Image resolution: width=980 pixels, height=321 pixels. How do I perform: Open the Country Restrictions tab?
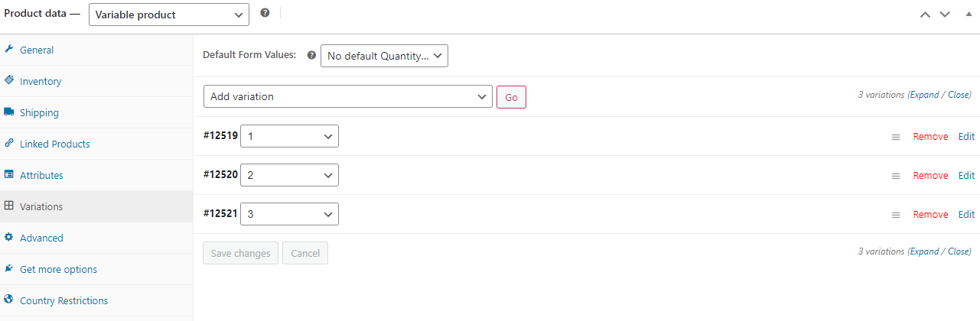[63, 300]
